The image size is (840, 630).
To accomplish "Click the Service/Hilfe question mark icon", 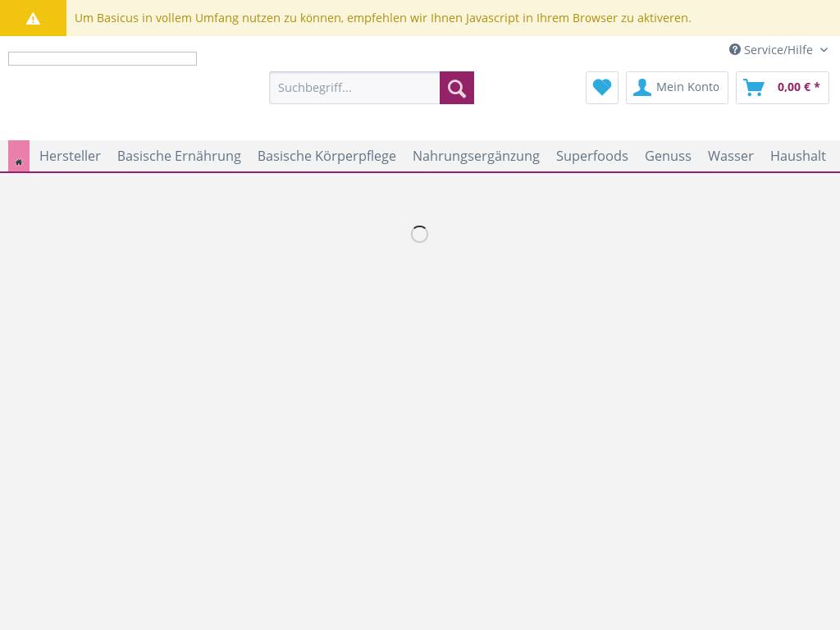I will (735, 49).
